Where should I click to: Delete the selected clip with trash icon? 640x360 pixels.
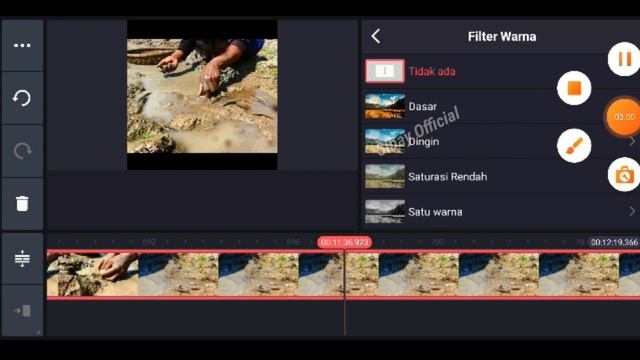(22, 203)
